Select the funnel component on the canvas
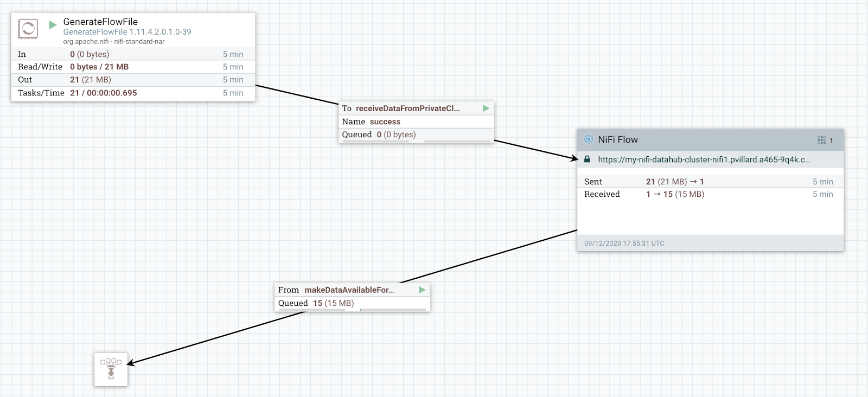This screenshot has height=397, width=868. (111, 369)
